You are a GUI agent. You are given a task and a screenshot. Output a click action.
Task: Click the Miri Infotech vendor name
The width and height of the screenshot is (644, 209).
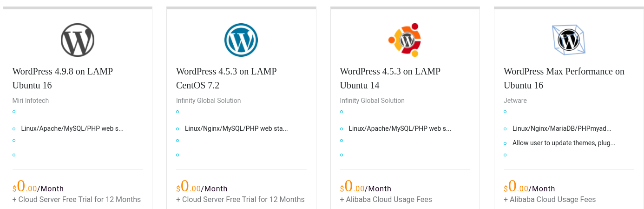(x=31, y=101)
